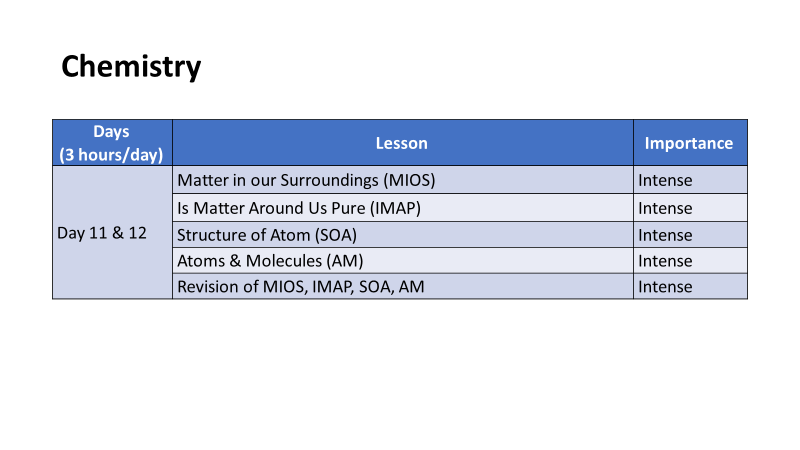Select the Importance column header
Viewport: 800px width, 450px height.
click(690, 142)
